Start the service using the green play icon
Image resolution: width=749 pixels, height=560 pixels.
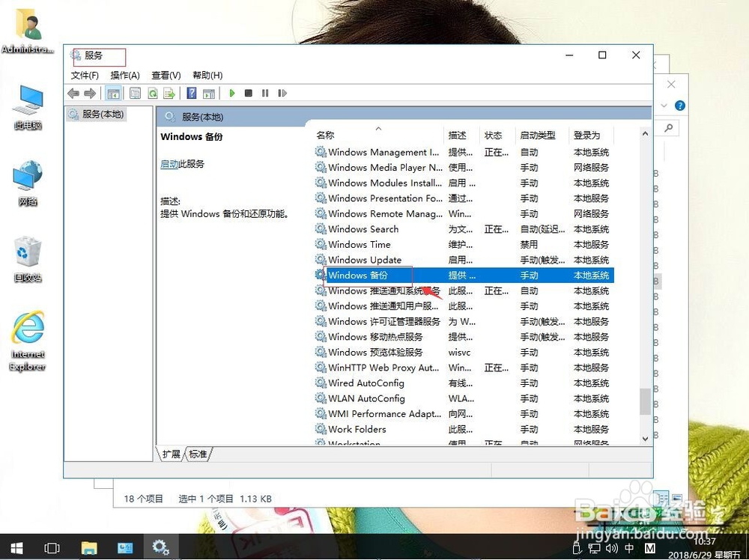click(x=231, y=93)
